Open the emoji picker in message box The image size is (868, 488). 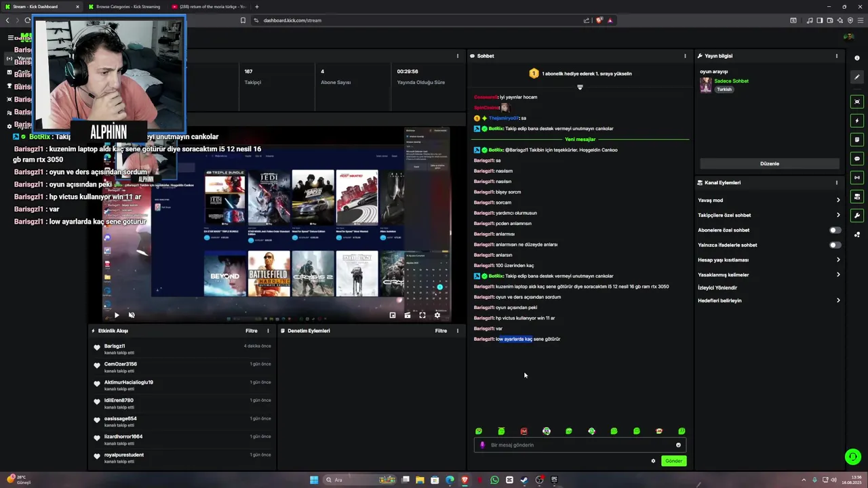coord(678,445)
